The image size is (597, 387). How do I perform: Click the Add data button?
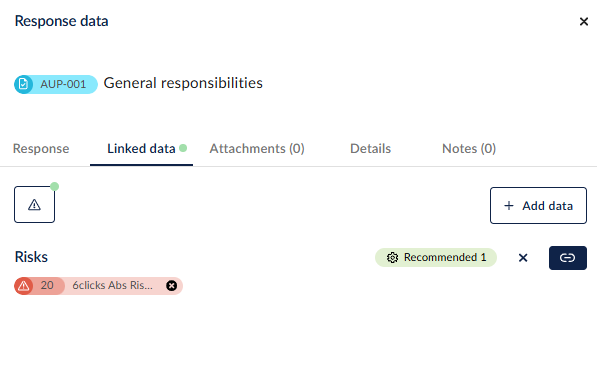(538, 205)
